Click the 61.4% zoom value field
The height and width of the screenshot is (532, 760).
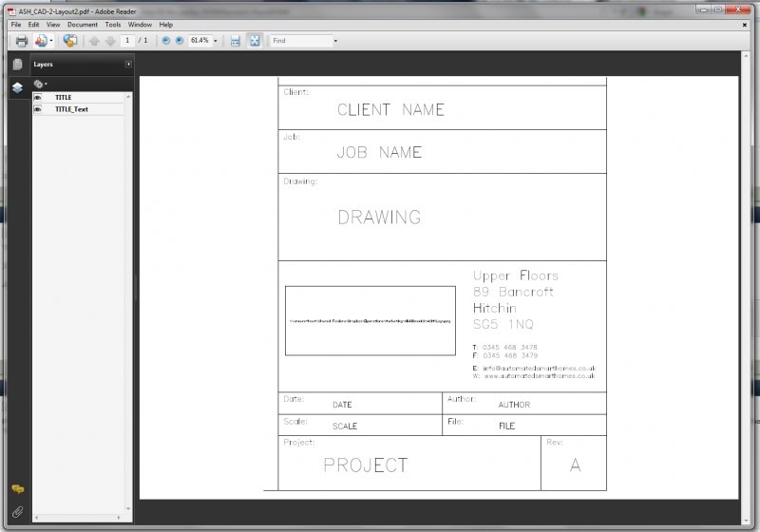tap(199, 40)
